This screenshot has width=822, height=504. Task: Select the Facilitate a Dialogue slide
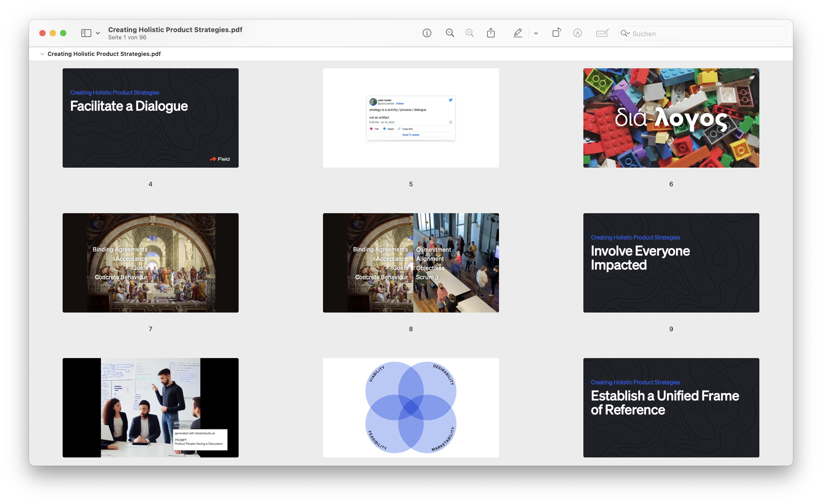tap(150, 118)
